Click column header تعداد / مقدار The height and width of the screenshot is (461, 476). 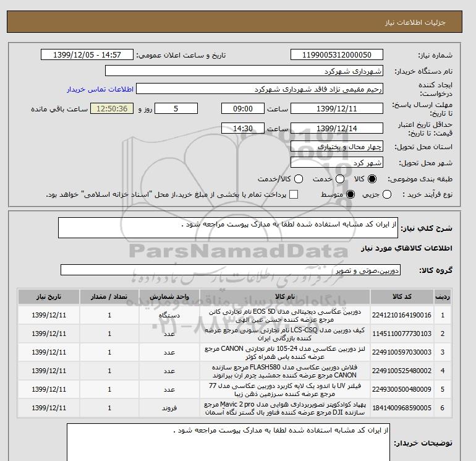(x=109, y=296)
